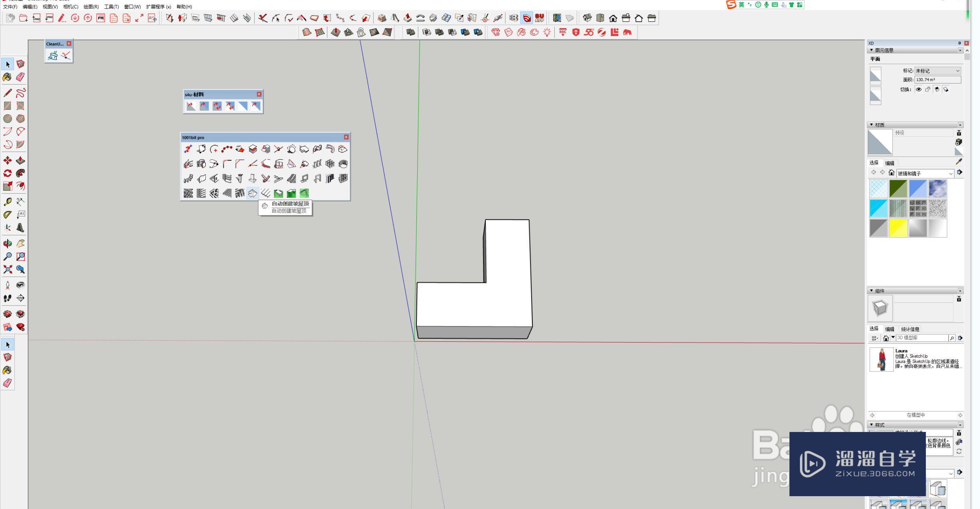Toggle the lock icon in Entity Info
Viewport: 980px width, 509px height.
[927, 89]
